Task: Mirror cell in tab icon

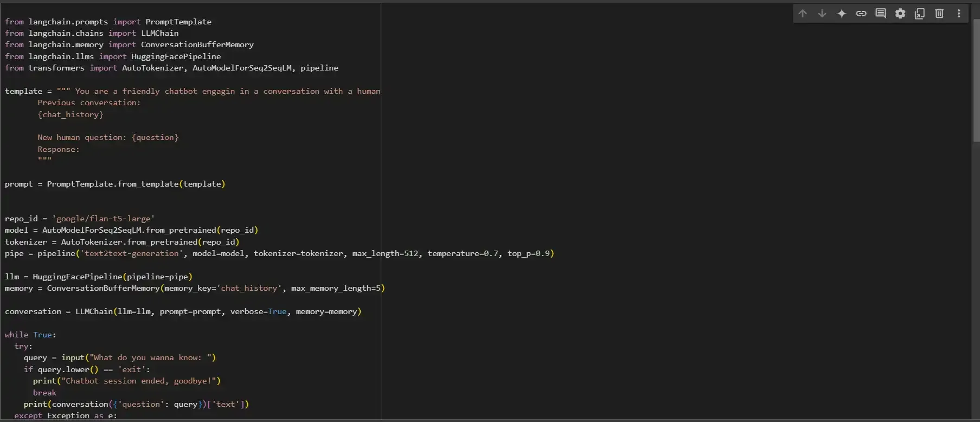Action: [920, 14]
